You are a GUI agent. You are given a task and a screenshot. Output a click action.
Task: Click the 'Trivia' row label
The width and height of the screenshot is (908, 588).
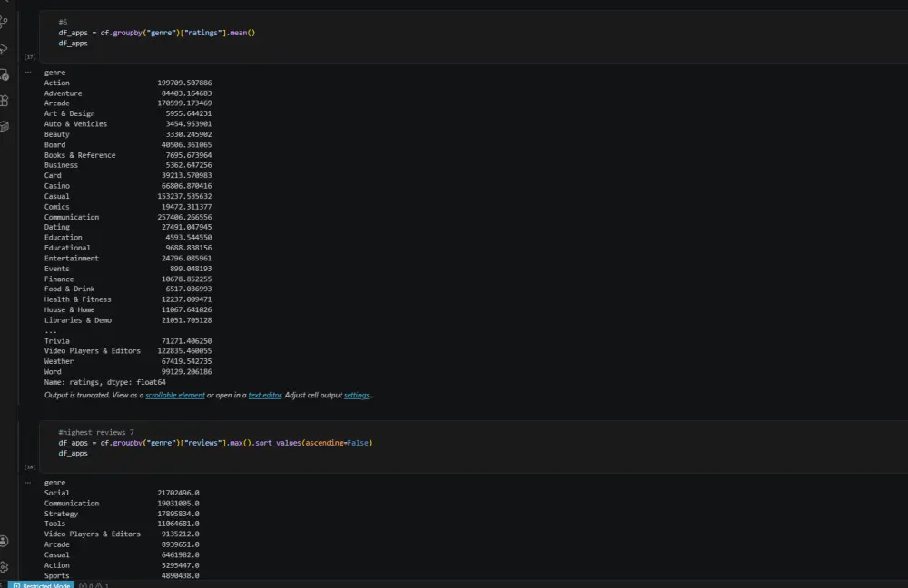click(56, 341)
